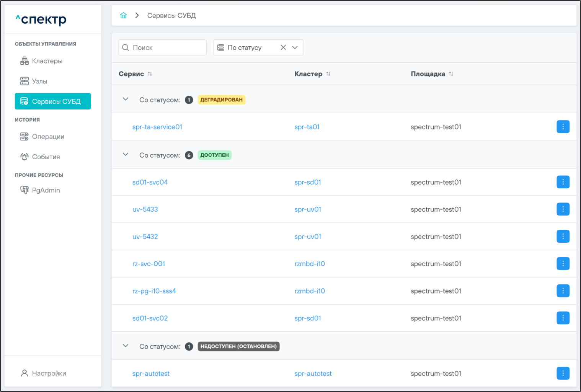
Task: Click the home icon in the breadcrumb
Action: 123,16
